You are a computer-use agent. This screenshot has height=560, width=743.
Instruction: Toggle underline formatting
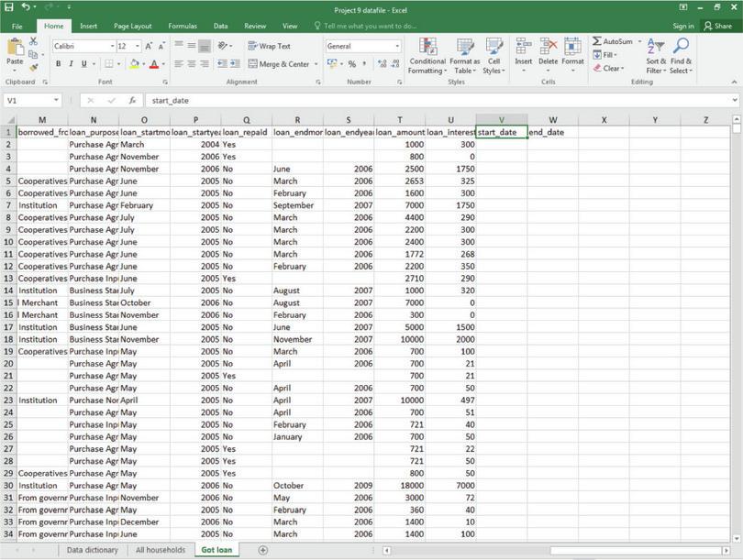click(82, 65)
